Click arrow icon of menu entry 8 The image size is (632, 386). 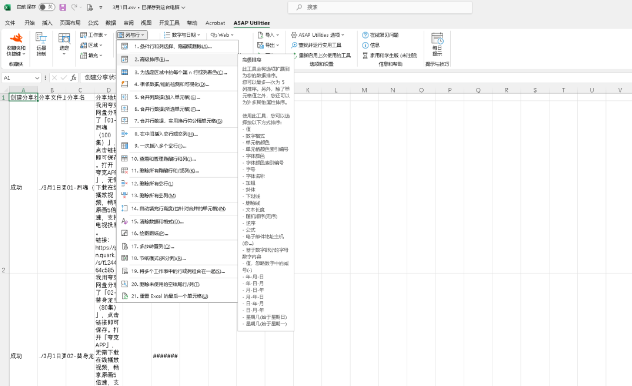[125, 134]
